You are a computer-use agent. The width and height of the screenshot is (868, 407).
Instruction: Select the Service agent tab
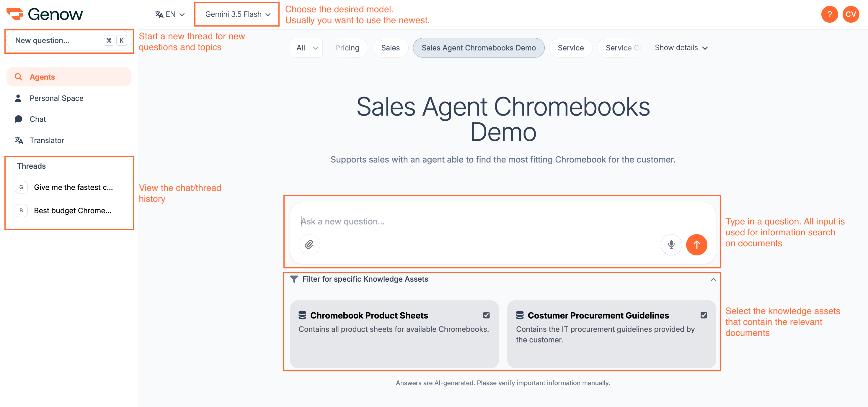pos(570,48)
